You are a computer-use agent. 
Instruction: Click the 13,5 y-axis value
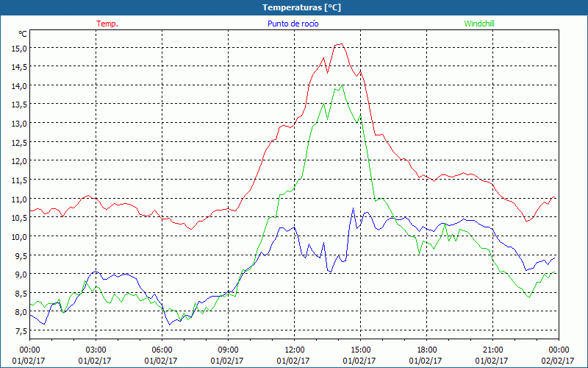tap(19, 105)
